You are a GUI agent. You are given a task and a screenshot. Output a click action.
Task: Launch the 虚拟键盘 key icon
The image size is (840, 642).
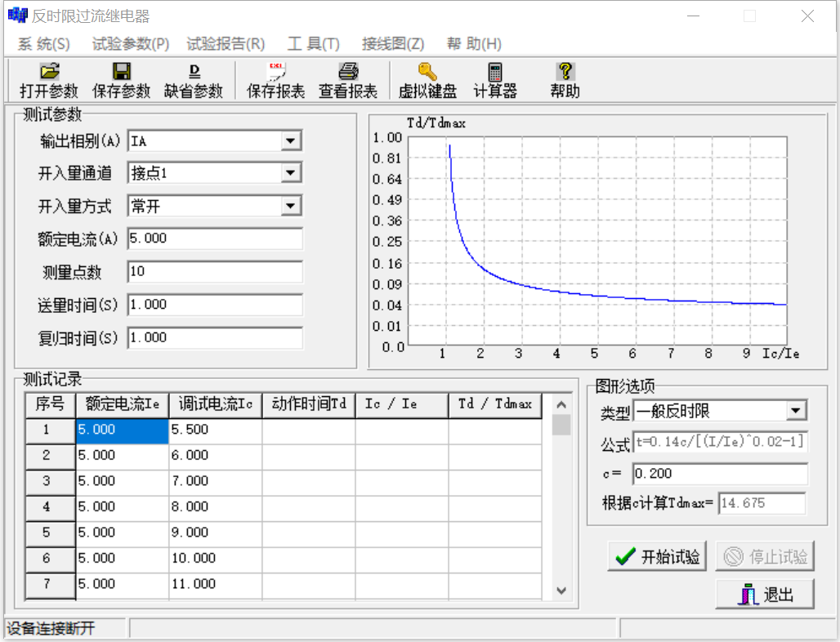coord(427,72)
